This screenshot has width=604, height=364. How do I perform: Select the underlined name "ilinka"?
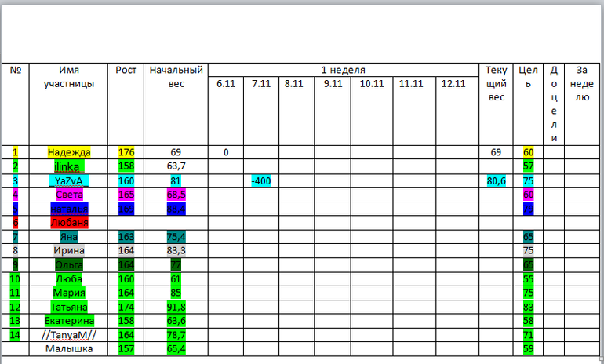click(x=69, y=166)
